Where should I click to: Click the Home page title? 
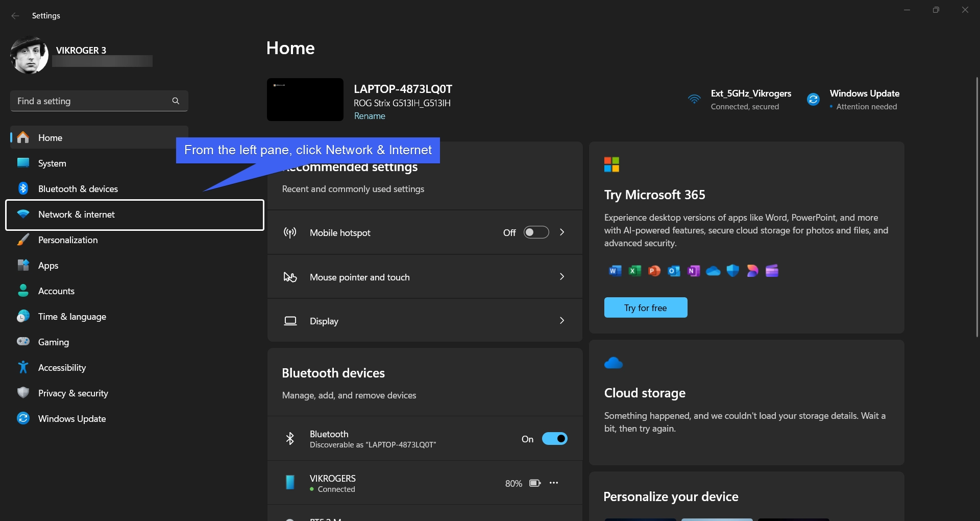(290, 48)
